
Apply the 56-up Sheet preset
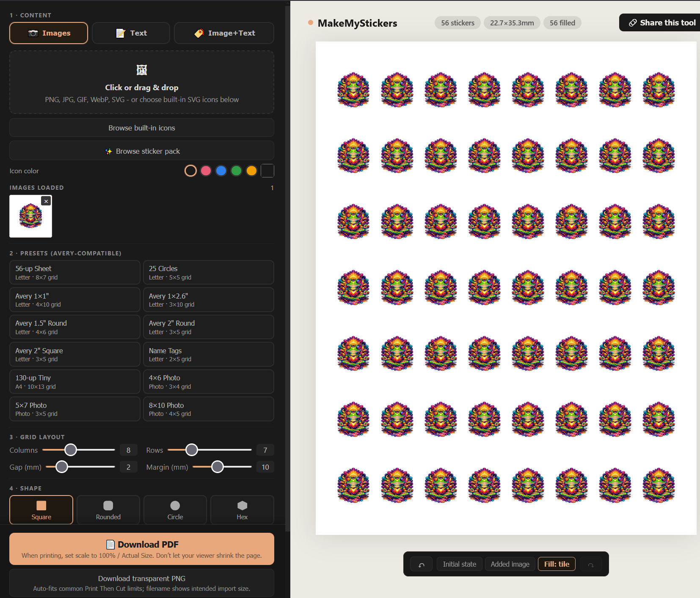tap(75, 272)
